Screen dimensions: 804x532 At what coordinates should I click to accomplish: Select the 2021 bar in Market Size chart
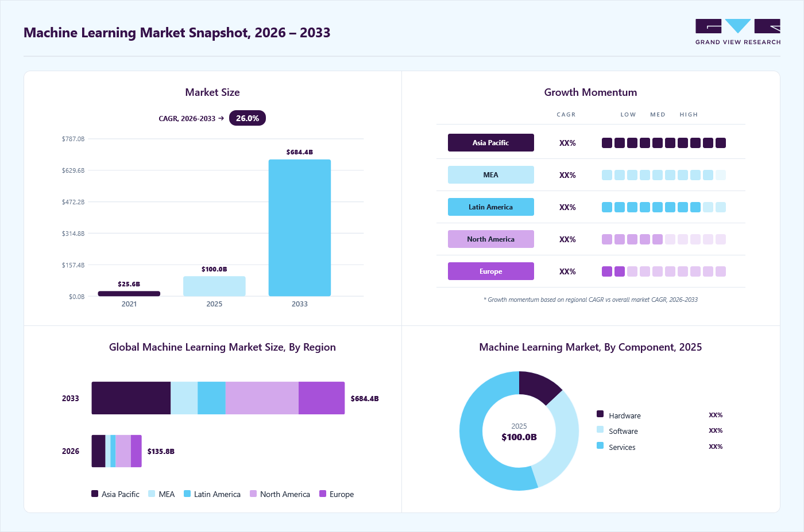coord(129,293)
